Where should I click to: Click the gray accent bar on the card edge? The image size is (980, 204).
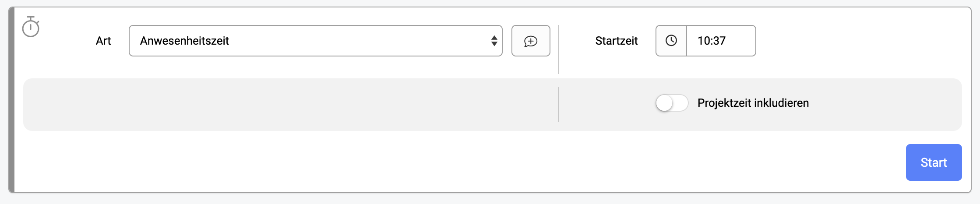12,100
